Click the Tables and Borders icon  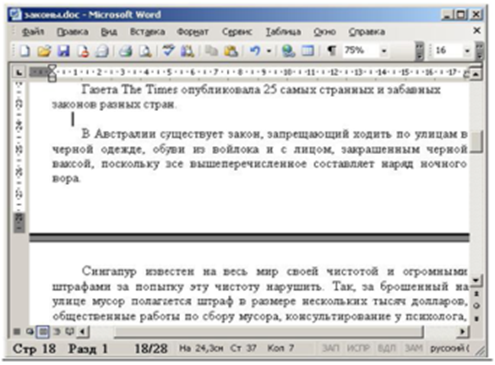pyautogui.click(x=308, y=51)
